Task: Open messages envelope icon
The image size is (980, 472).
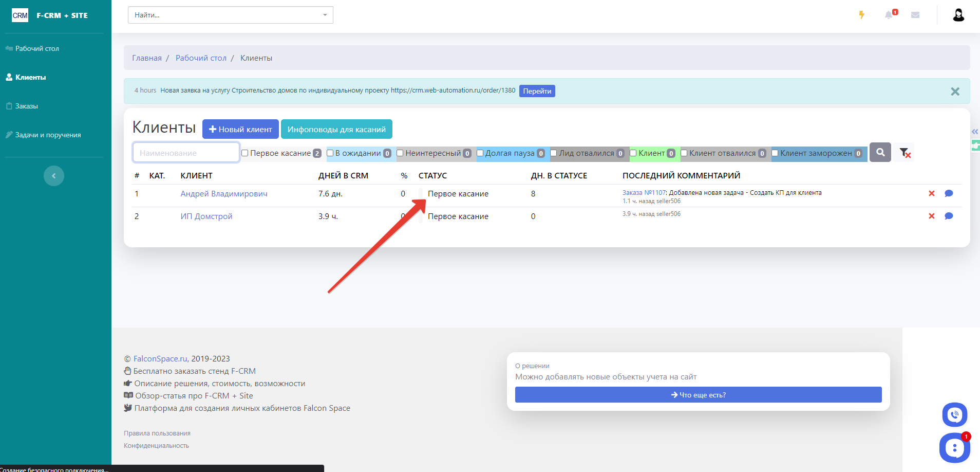Action: [915, 15]
